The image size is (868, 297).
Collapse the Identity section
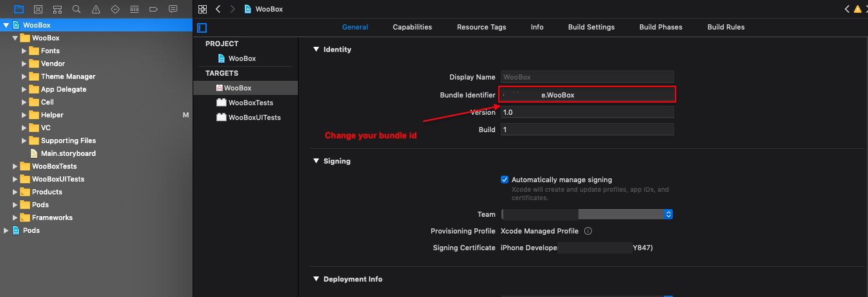click(x=315, y=49)
